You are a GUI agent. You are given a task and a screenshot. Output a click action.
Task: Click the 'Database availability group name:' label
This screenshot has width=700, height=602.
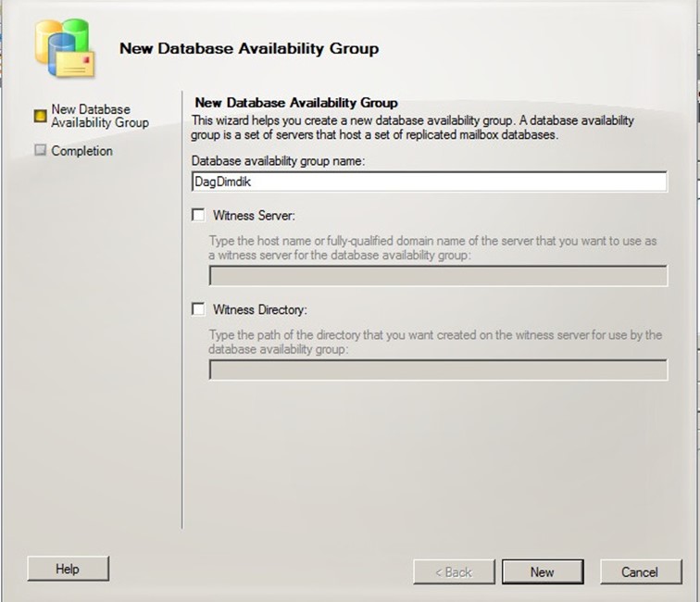click(x=278, y=161)
